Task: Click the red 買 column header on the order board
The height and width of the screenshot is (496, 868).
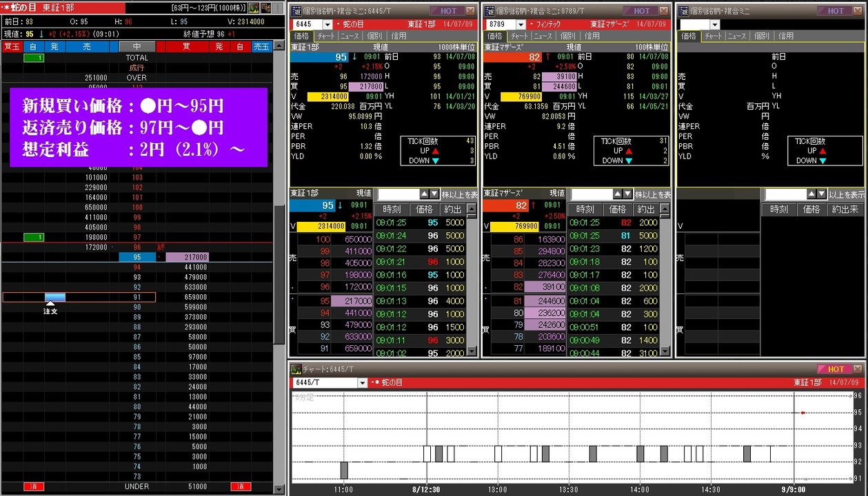Action: pyautogui.click(x=186, y=47)
